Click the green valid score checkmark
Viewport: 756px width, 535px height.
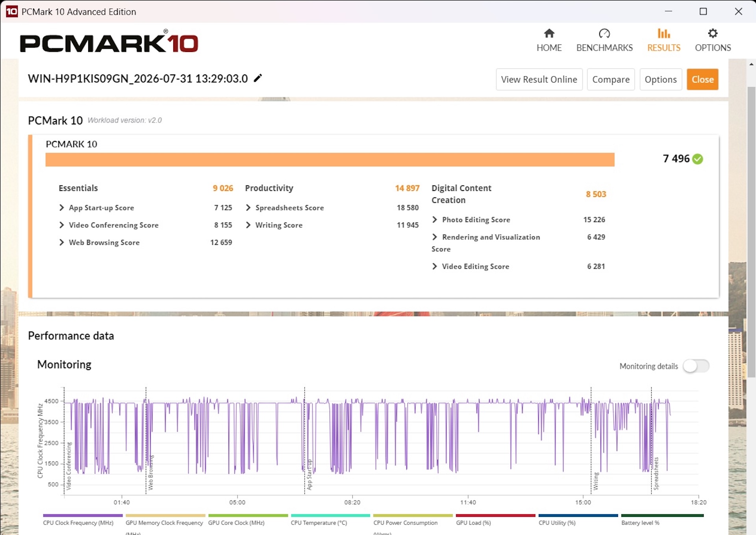[698, 159]
